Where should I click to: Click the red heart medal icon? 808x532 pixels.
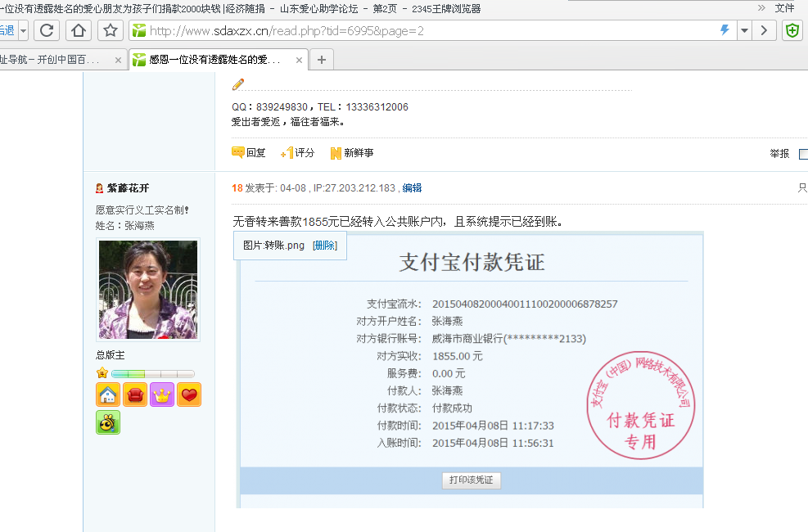[189, 394]
